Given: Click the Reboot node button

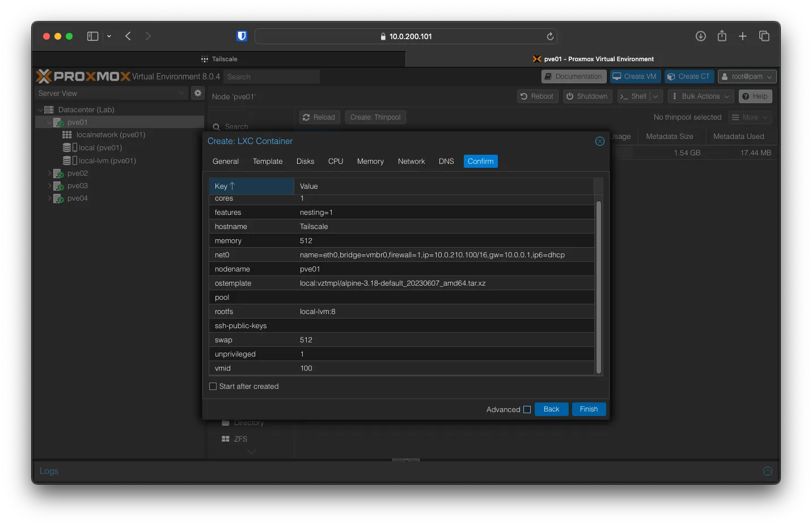Looking at the screenshot, I should [538, 96].
